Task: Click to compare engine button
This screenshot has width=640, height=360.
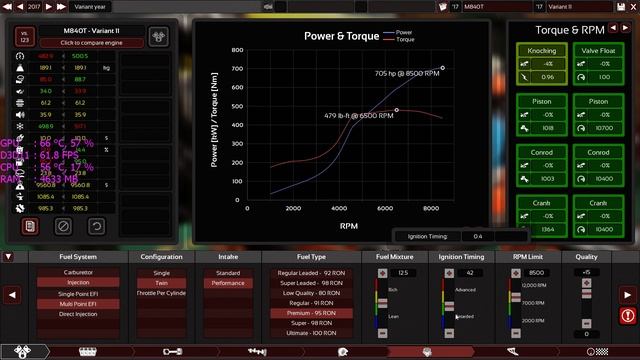Action: point(91,42)
